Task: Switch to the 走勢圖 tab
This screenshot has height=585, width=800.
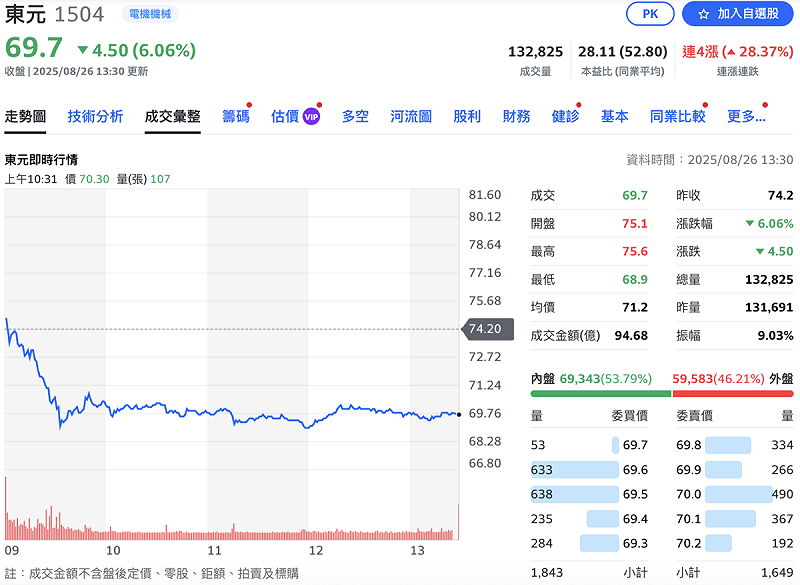Action: tap(25, 117)
